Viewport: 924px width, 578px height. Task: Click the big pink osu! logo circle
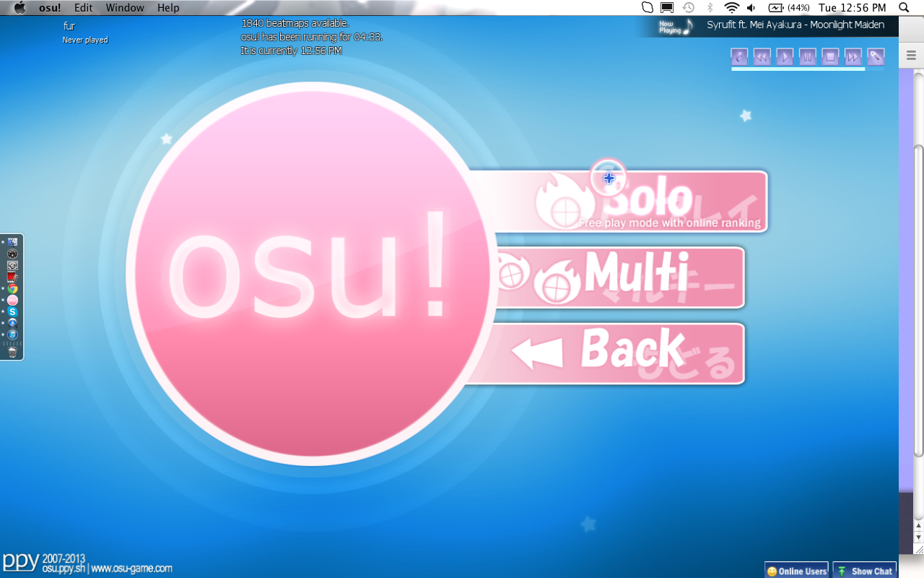click(x=312, y=274)
